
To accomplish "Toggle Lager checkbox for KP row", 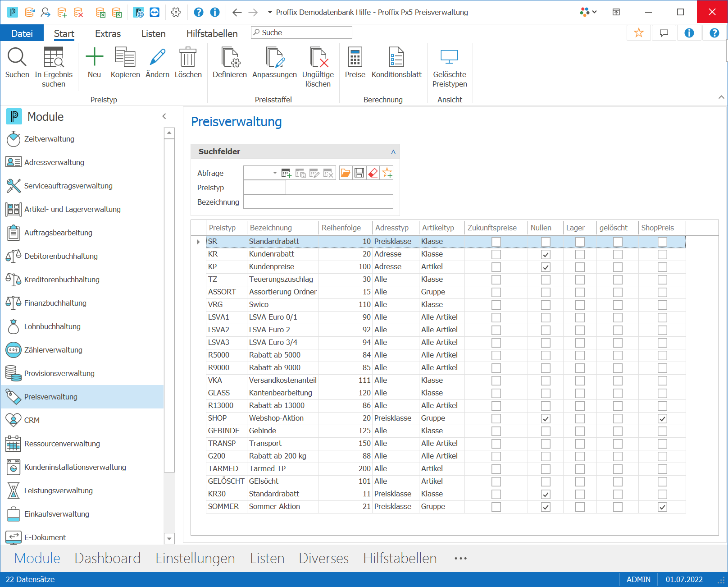I will (x=580, y=267).
